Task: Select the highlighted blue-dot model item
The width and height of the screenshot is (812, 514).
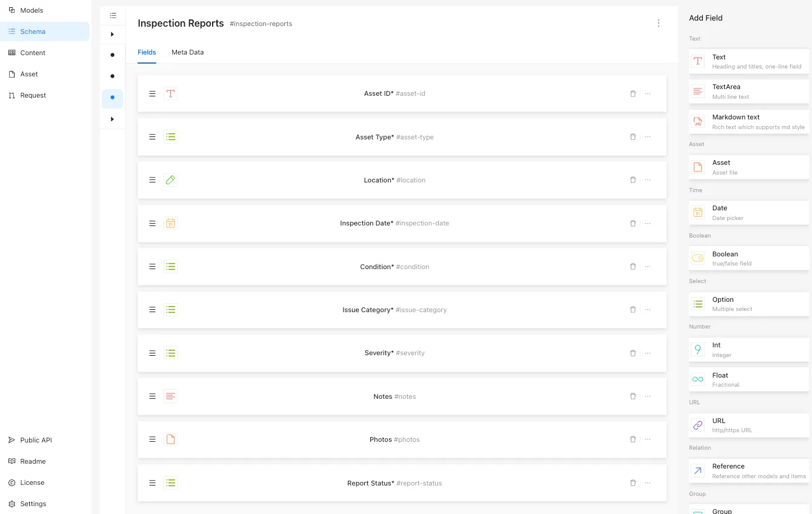Action: (x=112, y=98)
